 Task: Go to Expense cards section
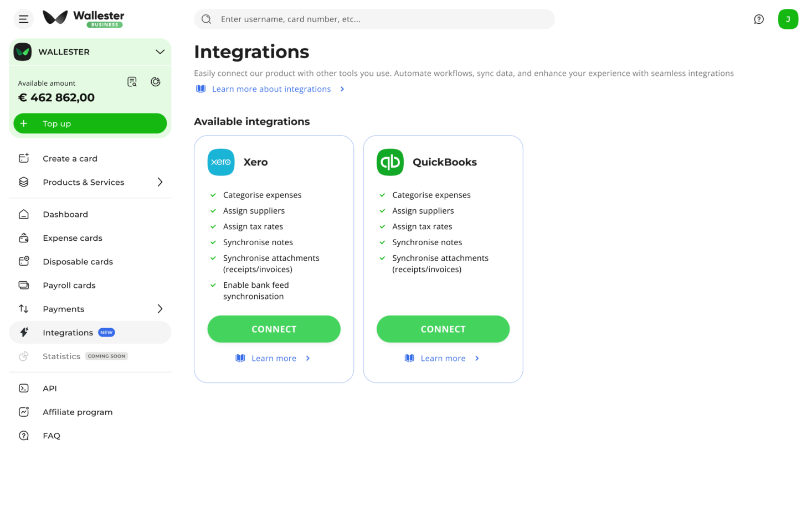click(73, 238)
